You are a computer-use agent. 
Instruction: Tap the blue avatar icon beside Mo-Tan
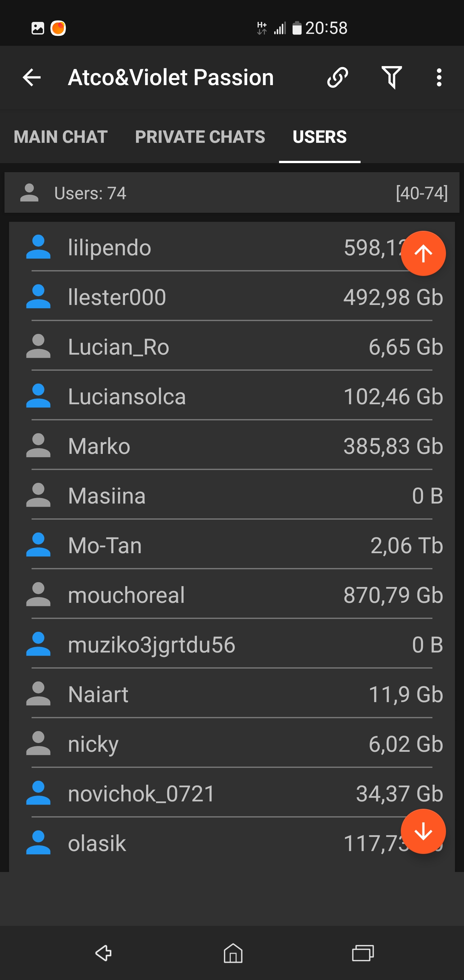[38, 545]
